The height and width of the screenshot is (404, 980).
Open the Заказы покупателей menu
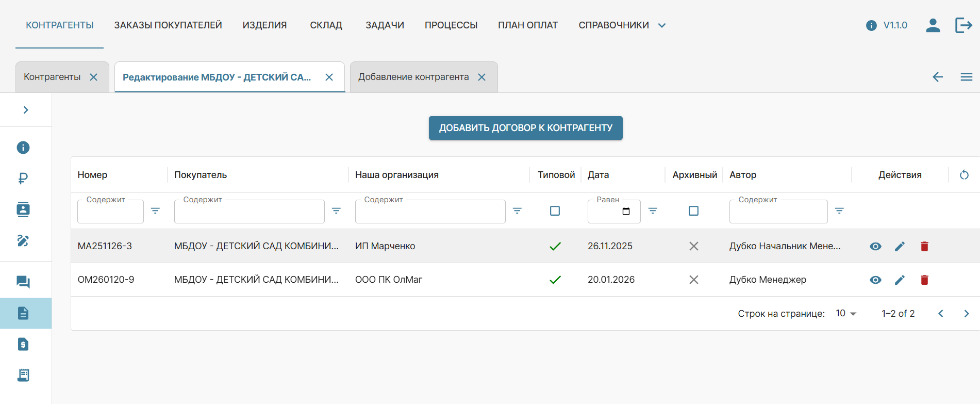168,25
